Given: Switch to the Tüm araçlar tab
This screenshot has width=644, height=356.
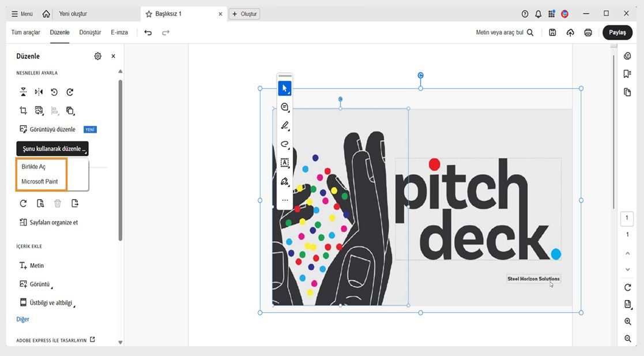Looking at the screenshot, I should (x=25, y=32).
